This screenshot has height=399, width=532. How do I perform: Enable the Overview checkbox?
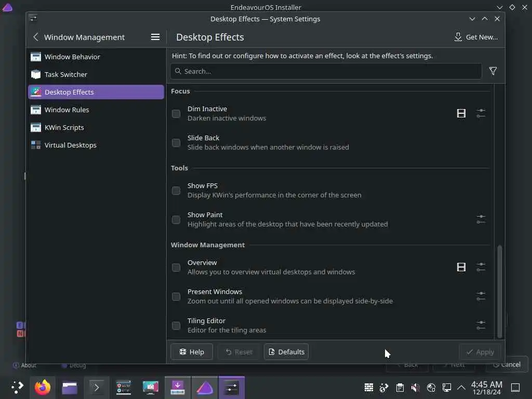click(x=176, y=268)
